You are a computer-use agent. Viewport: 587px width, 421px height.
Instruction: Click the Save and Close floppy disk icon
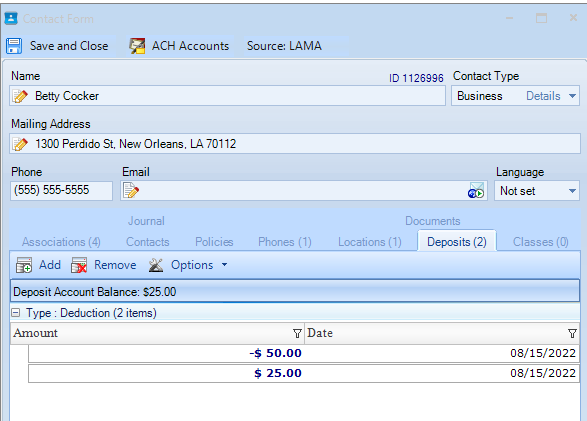(x=14, y=46)
